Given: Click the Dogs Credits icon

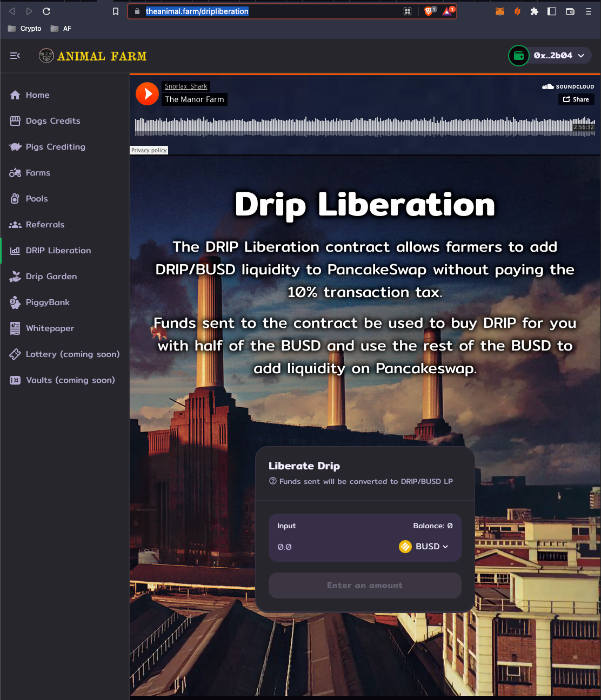Looking at the screenshot, I should pos(15,121).
